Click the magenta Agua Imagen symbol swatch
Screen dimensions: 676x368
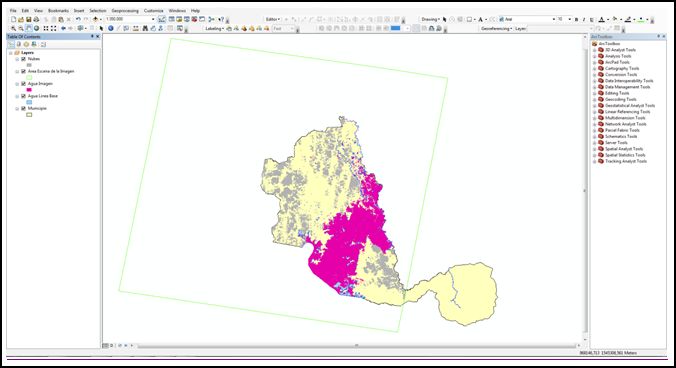[29, 90]
